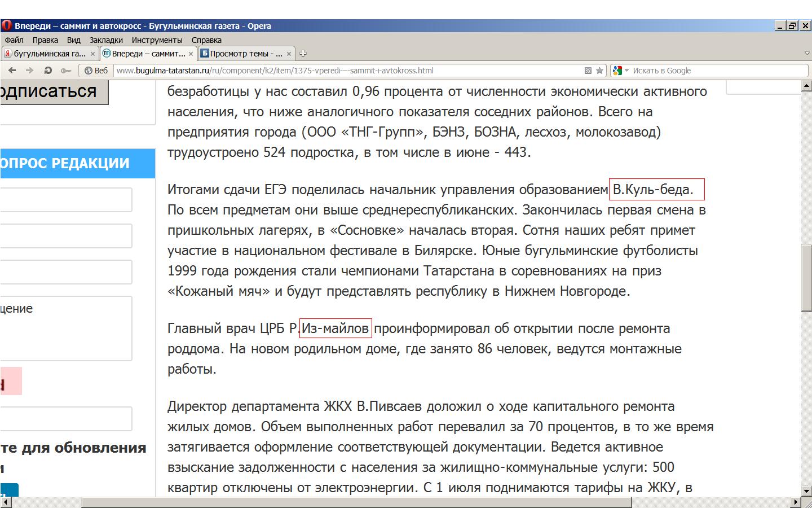The width and height of the screenshot is (812, 508).
Task: Click the text ООО «ТНГ-Групп»
Action: tap(364, 132)
